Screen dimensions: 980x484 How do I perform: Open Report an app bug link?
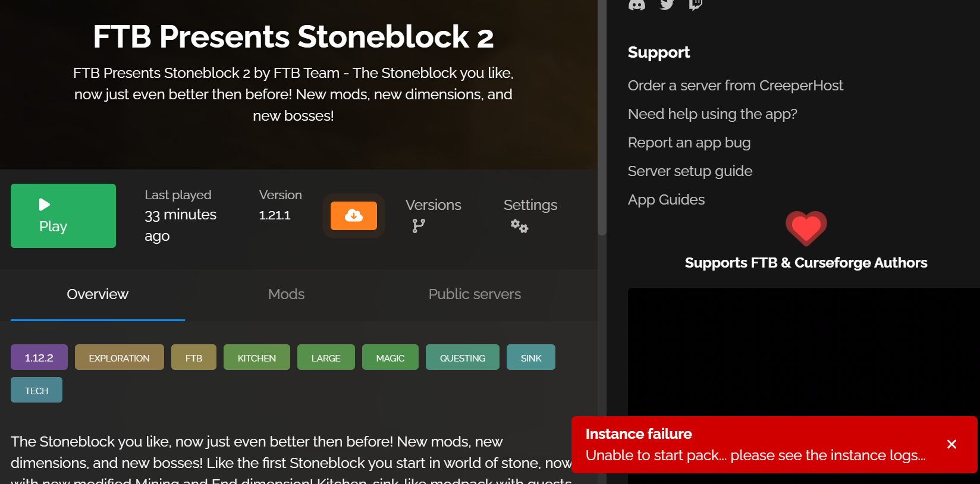[689, 143]
